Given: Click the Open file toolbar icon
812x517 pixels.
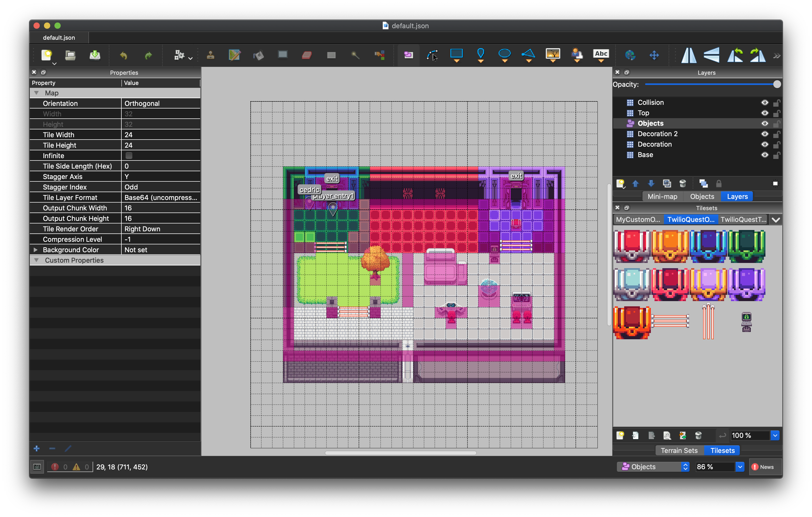Looking at the screenshot, I should pos(70,55).
